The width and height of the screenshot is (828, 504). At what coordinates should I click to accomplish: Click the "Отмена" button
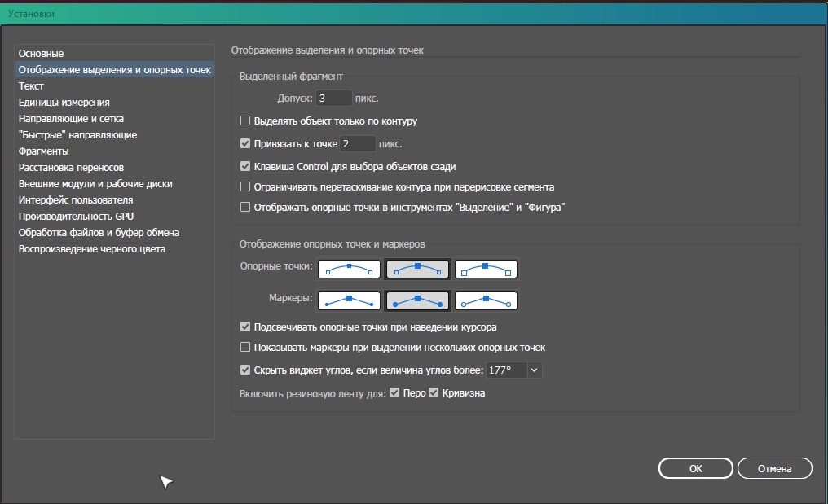point(774,468)
